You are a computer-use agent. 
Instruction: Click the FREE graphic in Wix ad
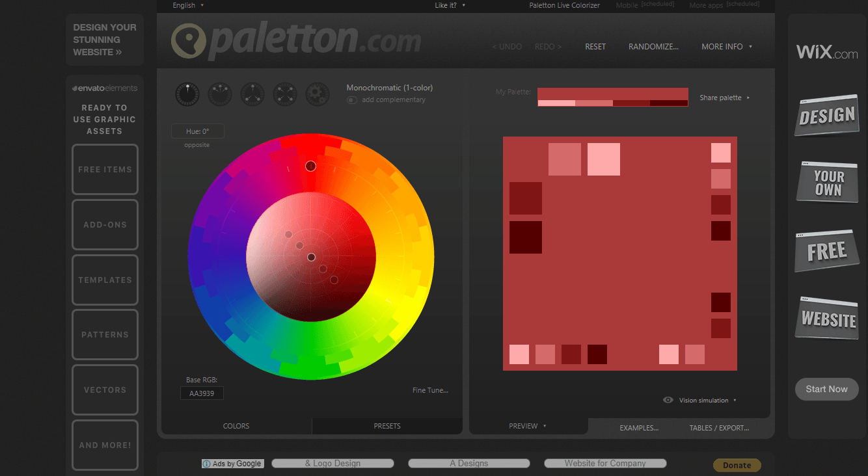[x=827, y=251]
